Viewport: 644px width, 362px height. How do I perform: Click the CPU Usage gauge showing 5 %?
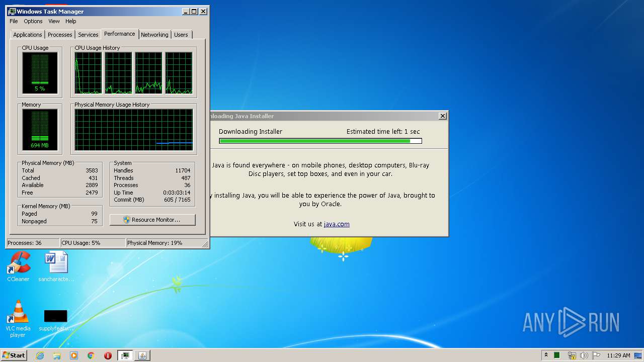click(40, 73)
